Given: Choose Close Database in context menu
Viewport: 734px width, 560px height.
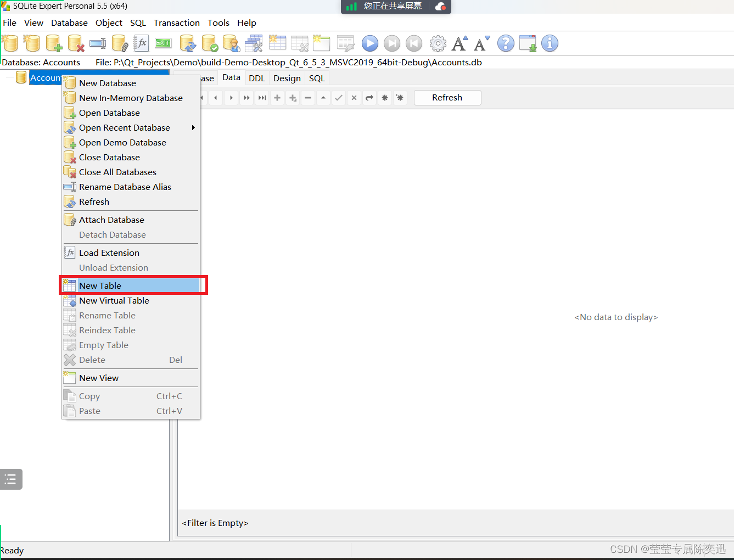Looking at the screenshot, I should coord(131,157).
